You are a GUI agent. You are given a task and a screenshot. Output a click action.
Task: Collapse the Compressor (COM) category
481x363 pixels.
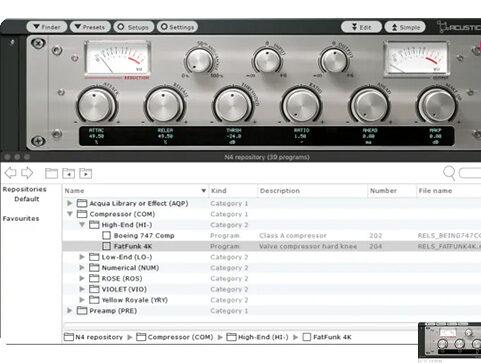click(x=70, y=214)
